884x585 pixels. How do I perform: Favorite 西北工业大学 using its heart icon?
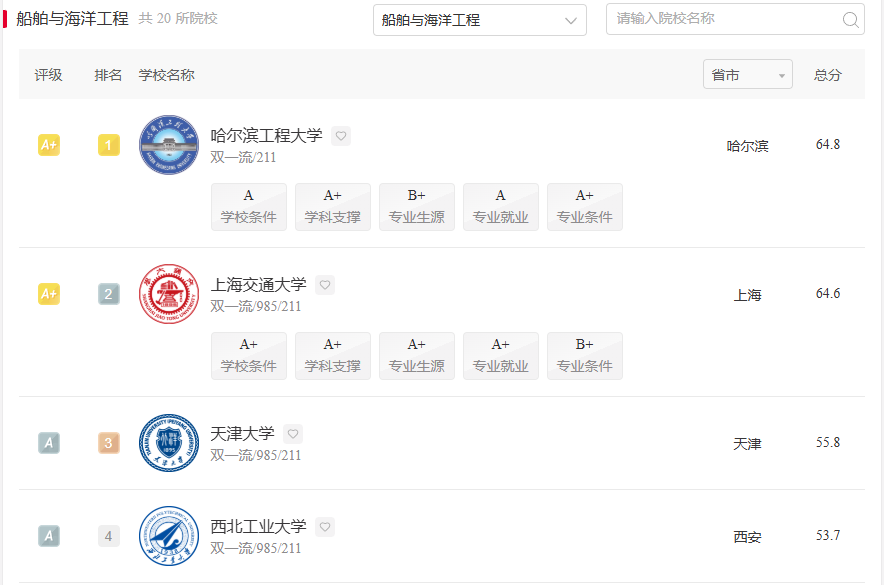pos(323,526)
